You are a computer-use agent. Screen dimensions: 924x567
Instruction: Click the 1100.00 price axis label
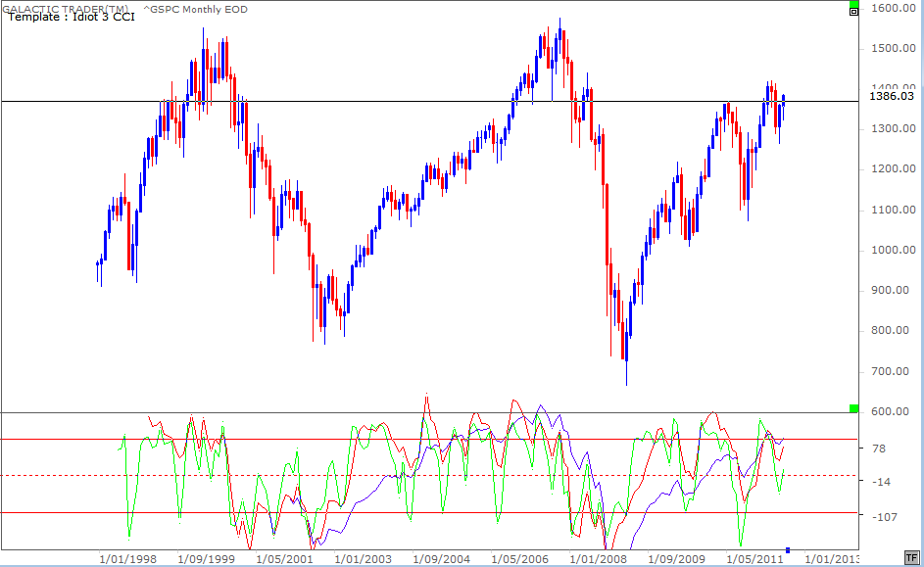(894, 211)
